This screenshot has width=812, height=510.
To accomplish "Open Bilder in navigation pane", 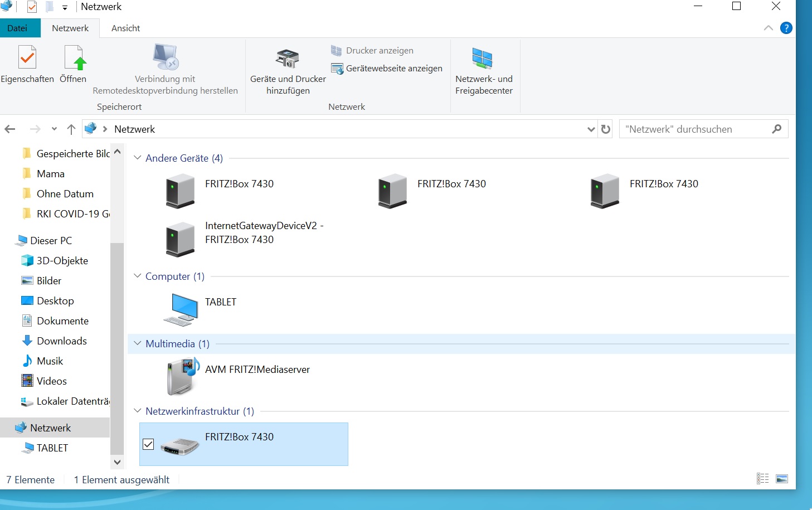I will click(42, 280).
